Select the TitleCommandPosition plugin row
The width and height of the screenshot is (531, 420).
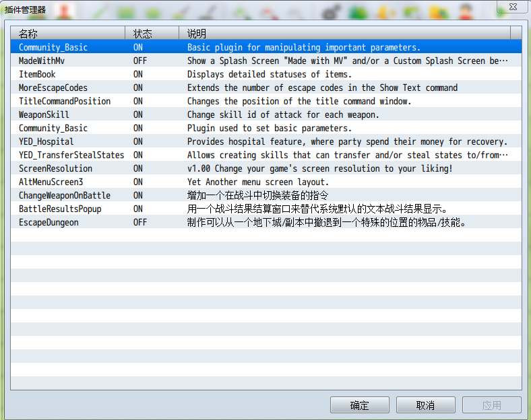coord(266,101)
